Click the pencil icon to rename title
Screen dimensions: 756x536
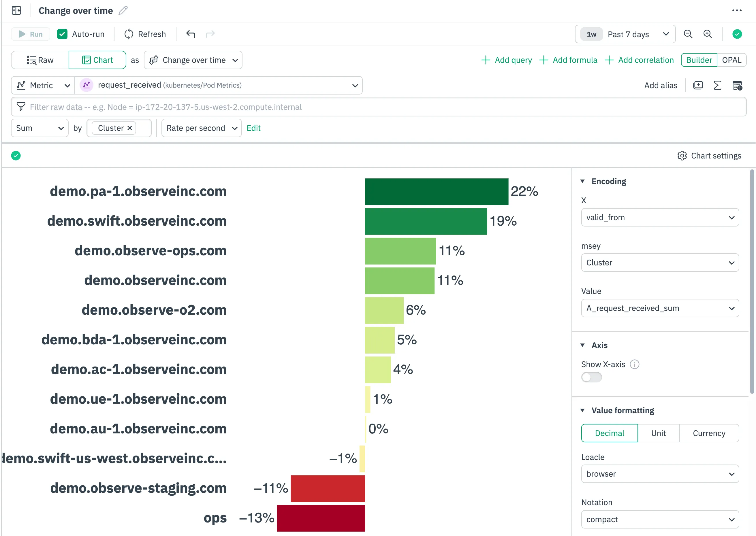point(123,11)
